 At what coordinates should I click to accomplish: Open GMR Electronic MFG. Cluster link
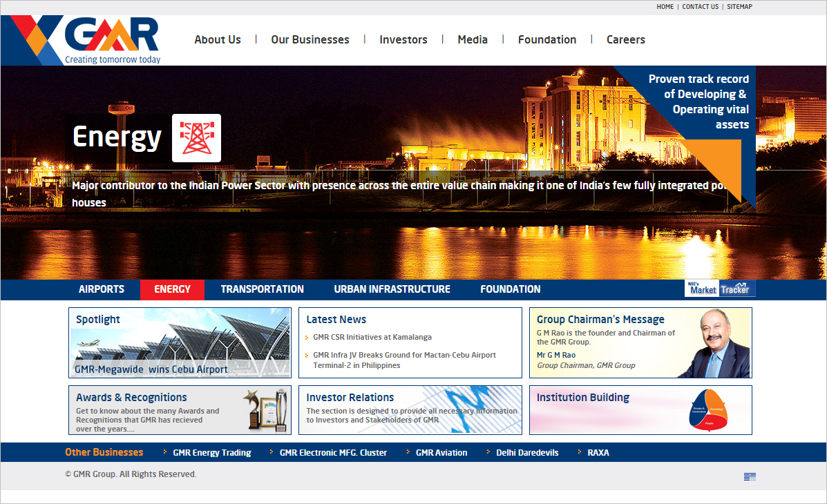click(x=333, y=453)
